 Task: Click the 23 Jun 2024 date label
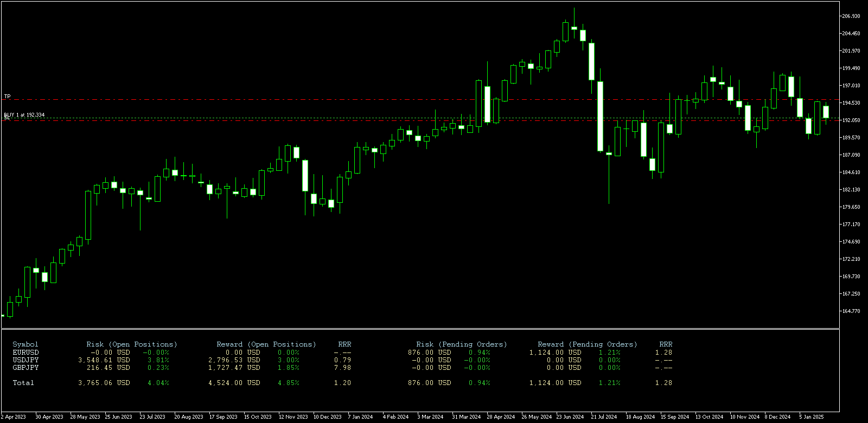(570, 417)
